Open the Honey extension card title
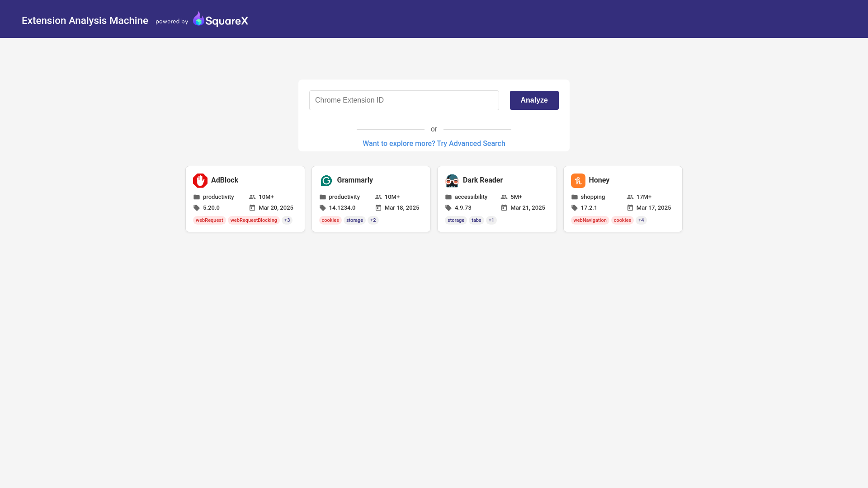The width and height of the screenshot is (868, 488). coord(599,180)
